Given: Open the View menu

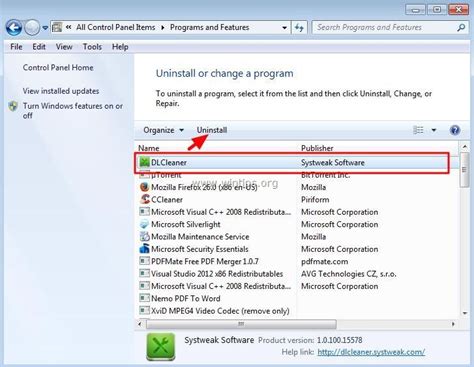Looking at the screenshot, I should tap(64, 47).
